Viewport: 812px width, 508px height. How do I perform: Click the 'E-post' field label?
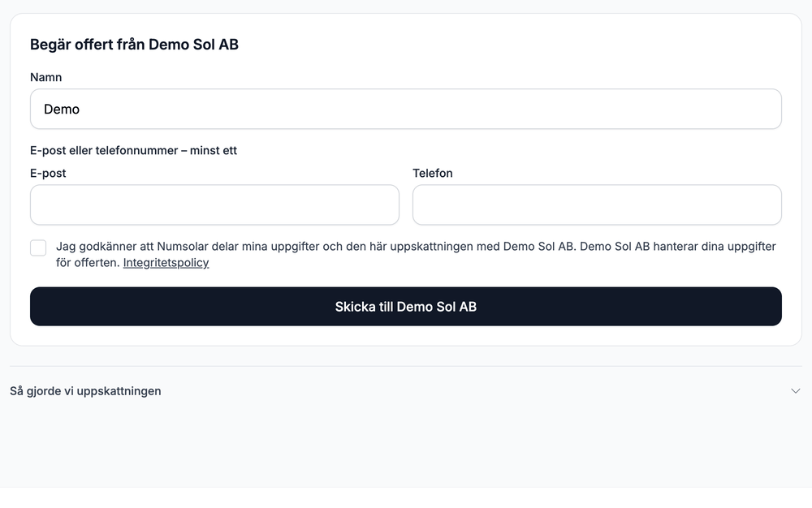click(x=48, y=174)
